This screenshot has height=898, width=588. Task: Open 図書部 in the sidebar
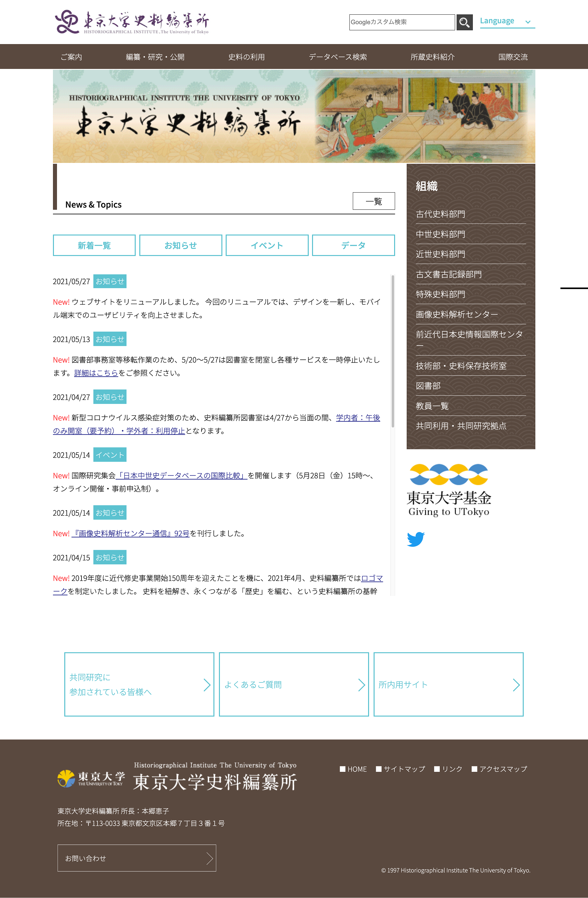[471, 385]
